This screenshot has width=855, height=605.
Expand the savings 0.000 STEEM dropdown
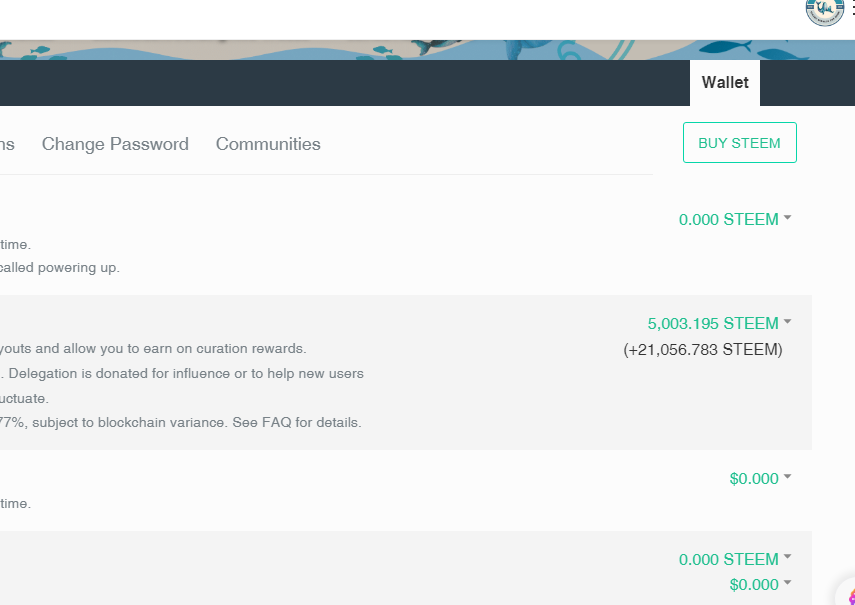734,559
